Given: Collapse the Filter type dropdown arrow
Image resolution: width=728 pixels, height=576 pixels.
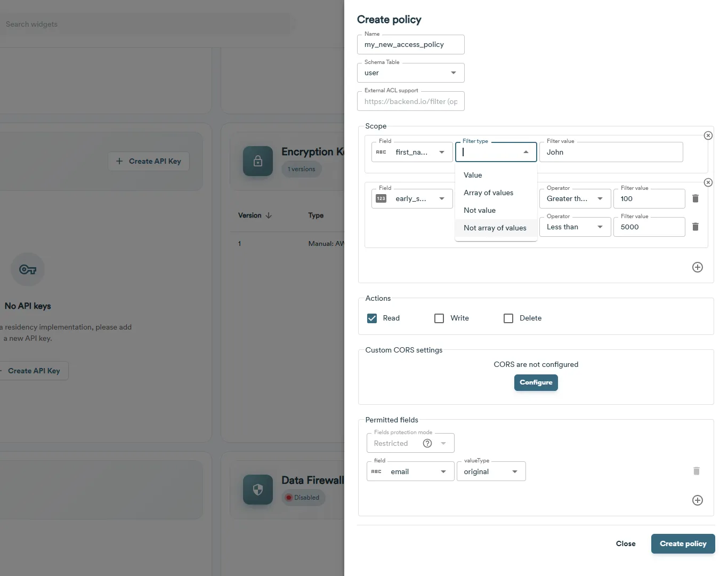Looking at the screenshot, I should coord(526,152).
